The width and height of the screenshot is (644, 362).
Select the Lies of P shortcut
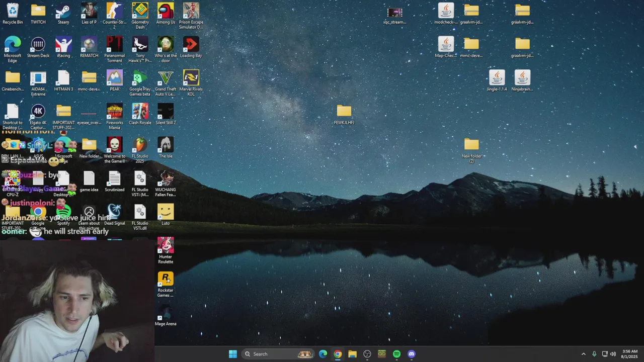point(89,14)
